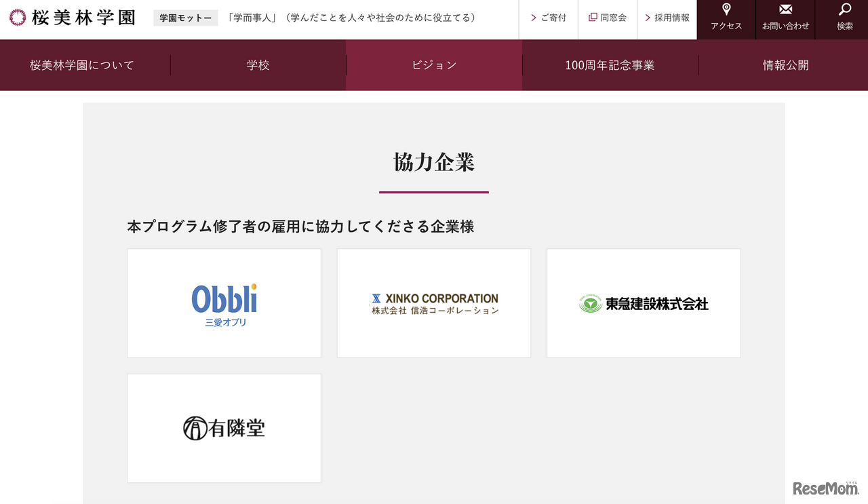Click the 本プログラム修了者の雇用に協力してくださる企業様 subheading
Viewport: 868px width, 504px height.
pyautogui.click(x=300, y=227)
